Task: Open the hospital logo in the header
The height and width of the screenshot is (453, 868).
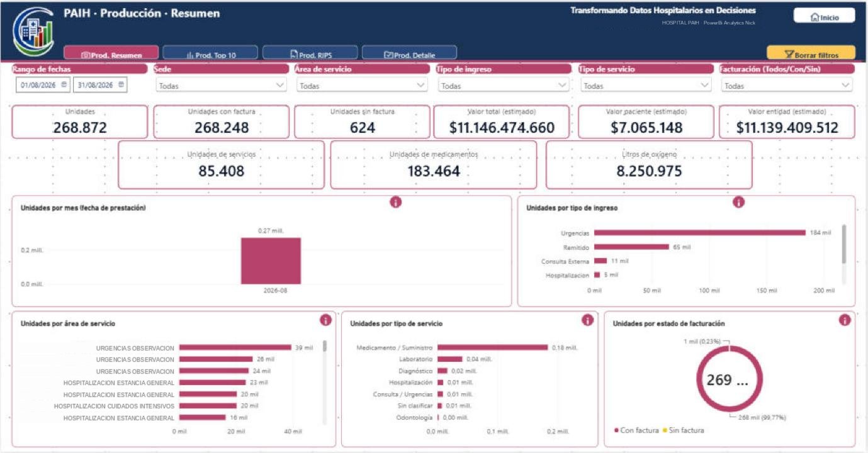Action: click(33, 31)
